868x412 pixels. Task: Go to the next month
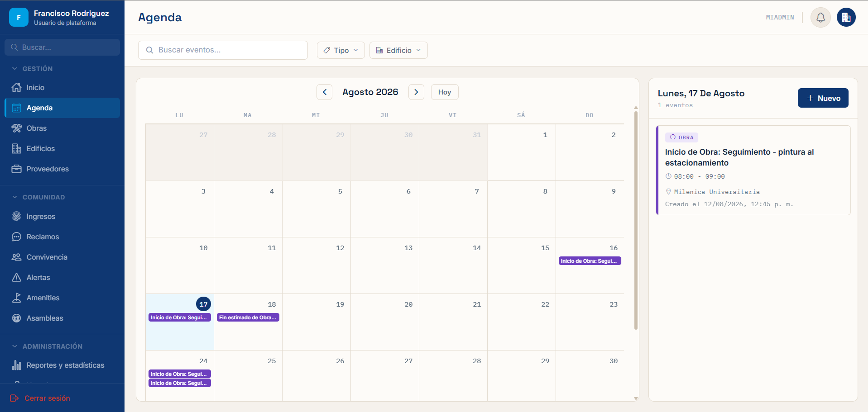click(416, 92)
